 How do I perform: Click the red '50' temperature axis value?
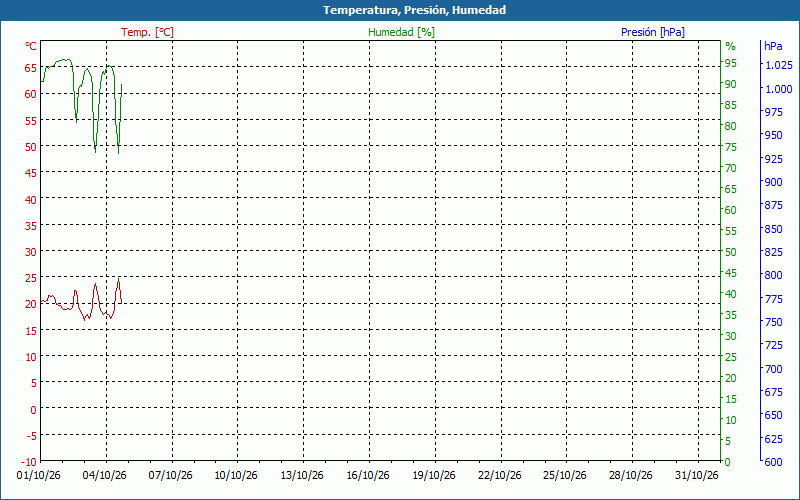(31, 147)
